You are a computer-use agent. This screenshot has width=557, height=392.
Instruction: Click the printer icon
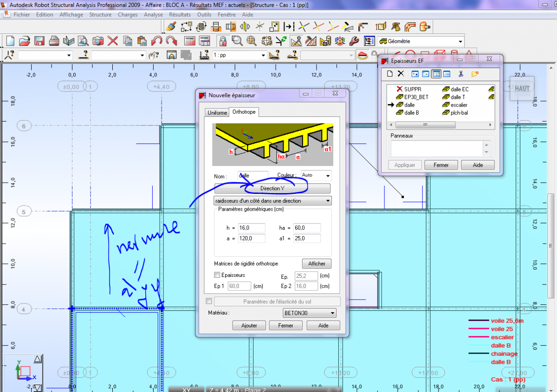(x=54, y=41)
